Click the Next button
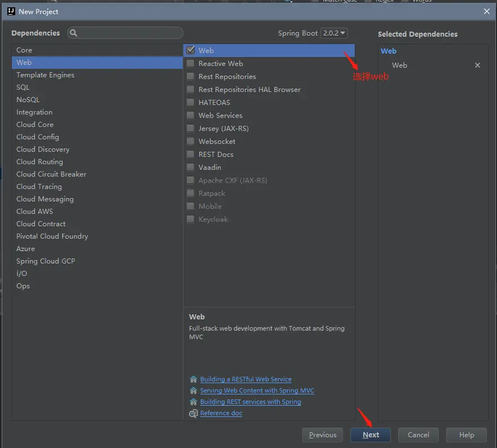This screenshot has width=497, height=448. point(371,434)
